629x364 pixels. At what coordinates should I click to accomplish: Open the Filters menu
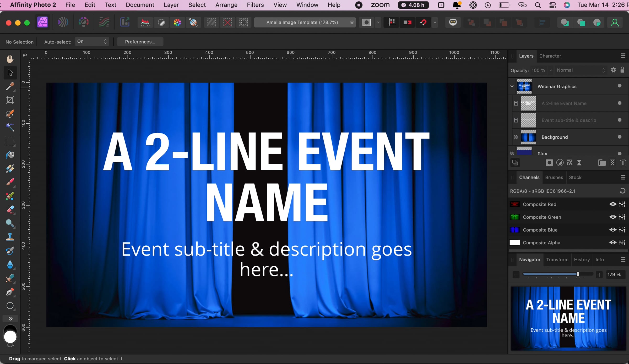255,5
